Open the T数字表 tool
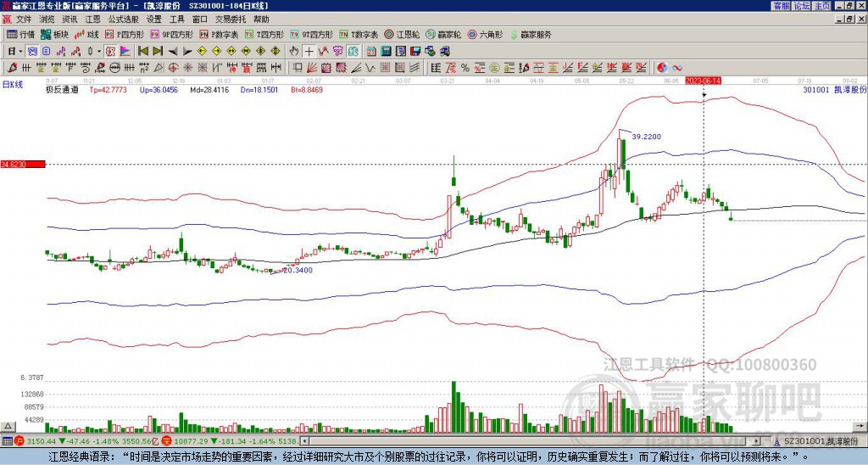Image resolution: width=868 pixels, height=465 pixels. click(x=359, y=34)
